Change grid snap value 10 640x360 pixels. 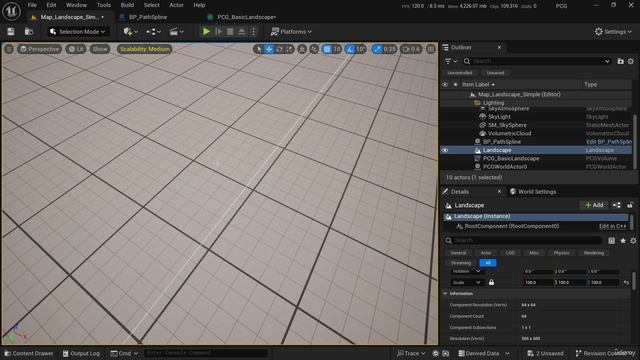tap(337, 49)
